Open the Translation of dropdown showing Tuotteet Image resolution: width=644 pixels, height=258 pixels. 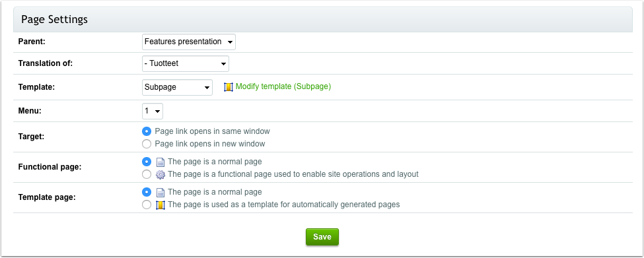(186, 63)
